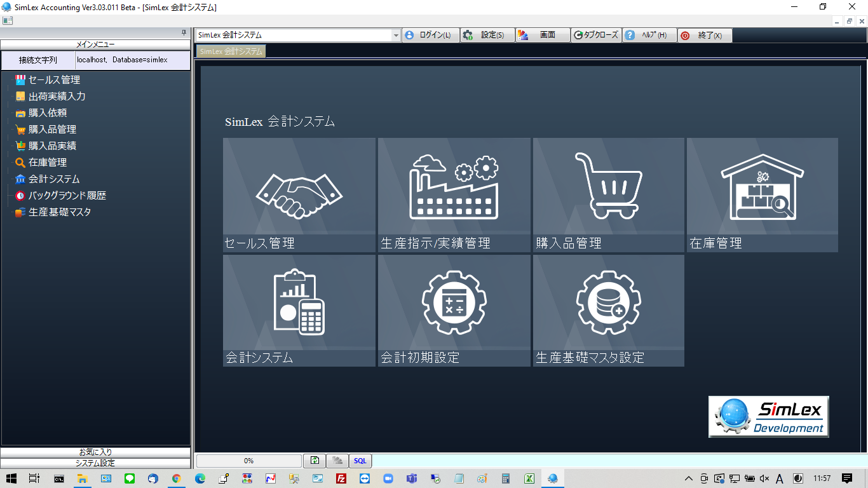Open Task View on the taskbar
The image size is (868, 488).
pos(34,478)
